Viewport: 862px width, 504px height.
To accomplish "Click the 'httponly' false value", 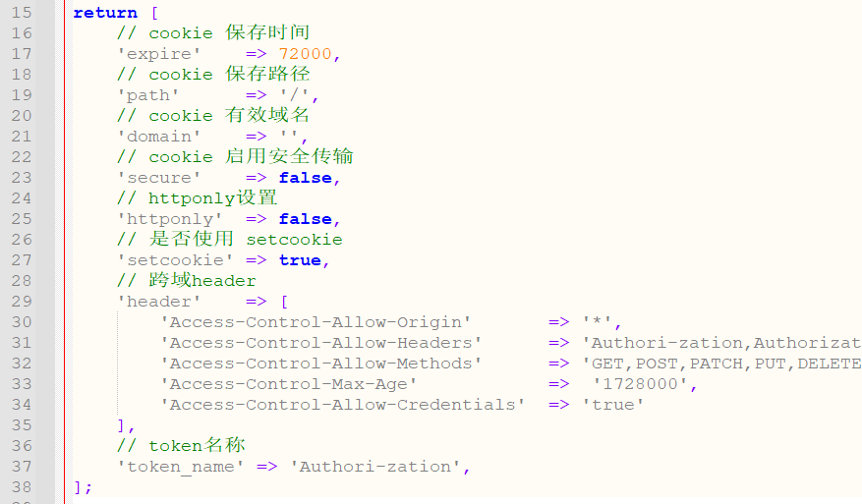I will (305, 219).
